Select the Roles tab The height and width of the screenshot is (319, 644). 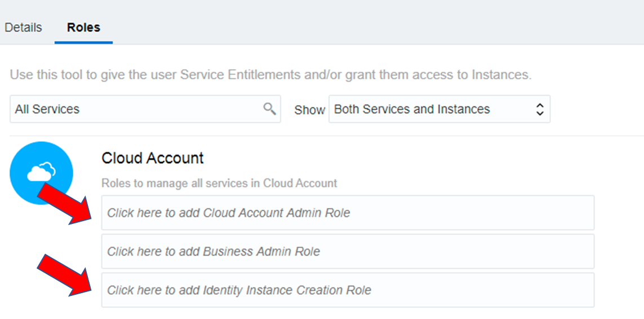(83, 28)
